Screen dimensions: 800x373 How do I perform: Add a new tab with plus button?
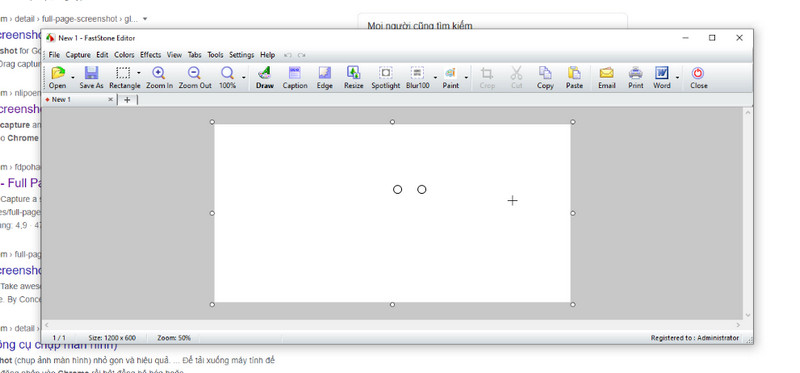pyautogui.click(x=127, y=100)
